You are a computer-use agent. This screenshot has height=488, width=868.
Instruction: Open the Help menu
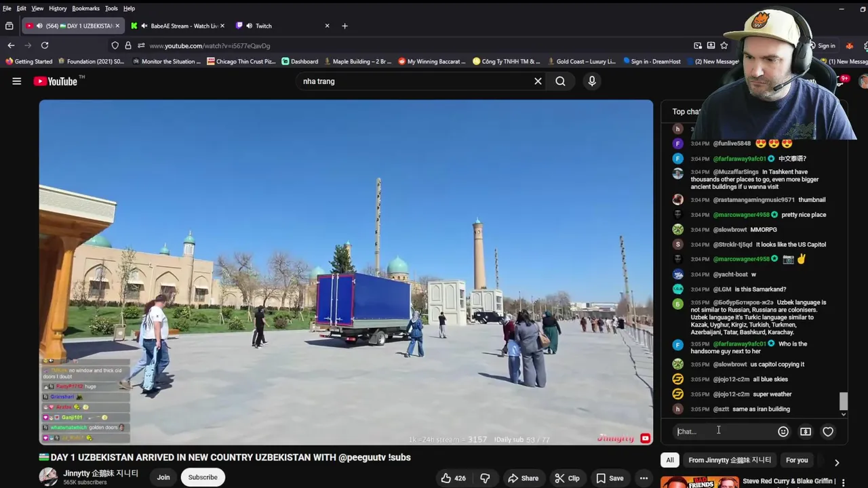pos(129,8)
